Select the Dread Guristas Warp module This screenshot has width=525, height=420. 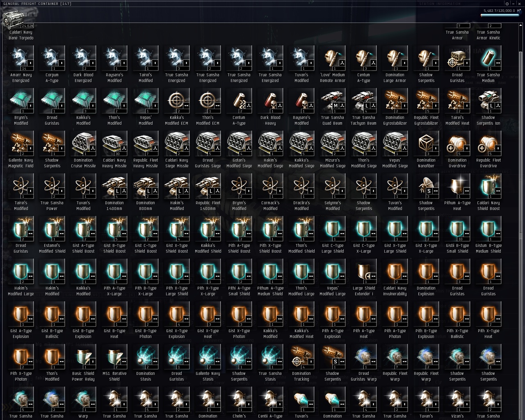pos(364,363)
